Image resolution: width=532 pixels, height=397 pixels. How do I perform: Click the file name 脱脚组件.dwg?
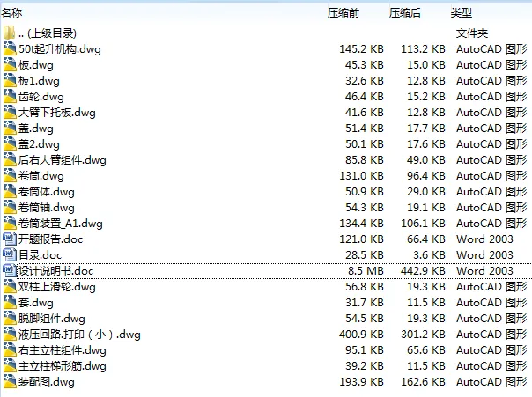(x=52, y=319)
